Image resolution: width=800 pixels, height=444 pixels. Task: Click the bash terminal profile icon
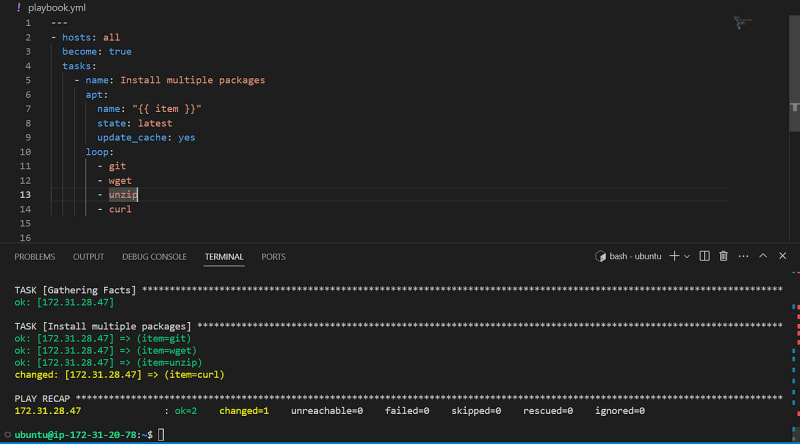(x=601, y=256)
